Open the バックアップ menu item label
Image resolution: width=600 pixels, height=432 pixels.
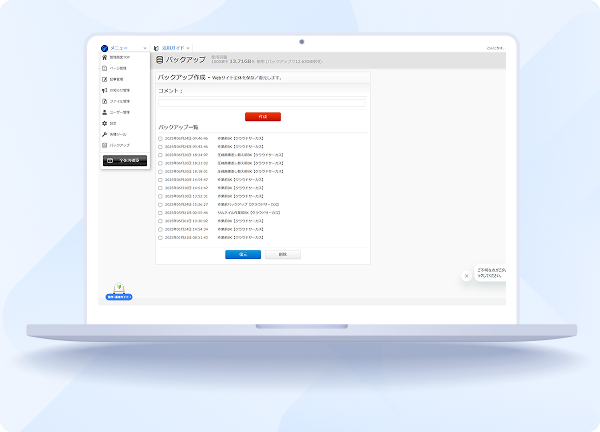(x=120, y=145)
